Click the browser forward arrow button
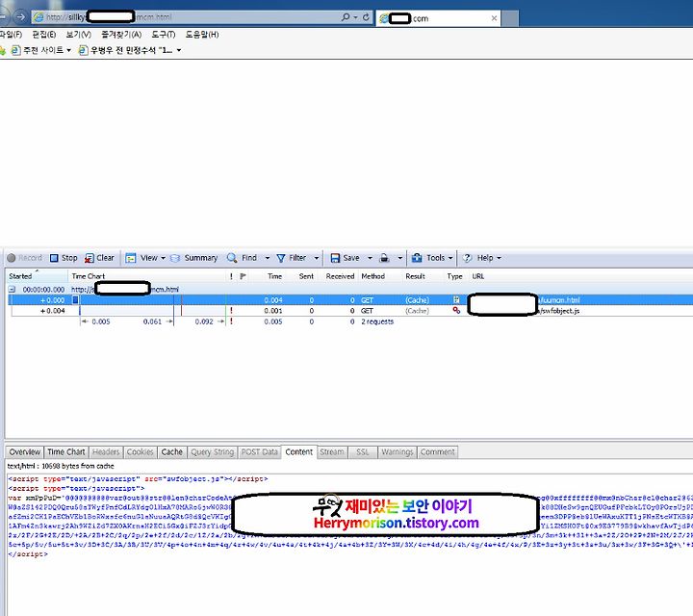 click(x=20, y=17)
